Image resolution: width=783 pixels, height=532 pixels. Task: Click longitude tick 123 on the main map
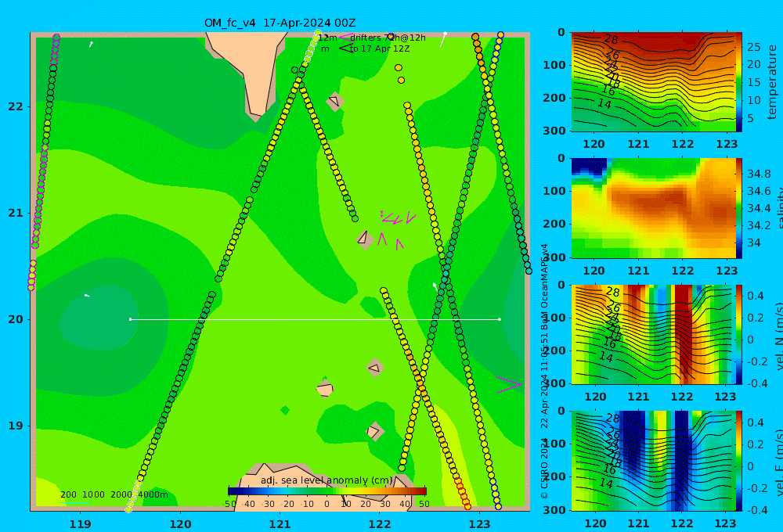[x=480, y=524]
